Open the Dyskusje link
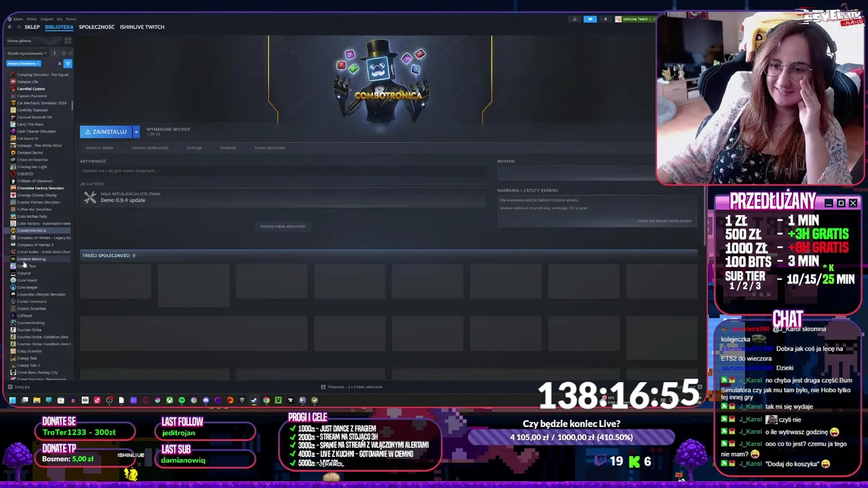868x488 pixels. point(194,148)
